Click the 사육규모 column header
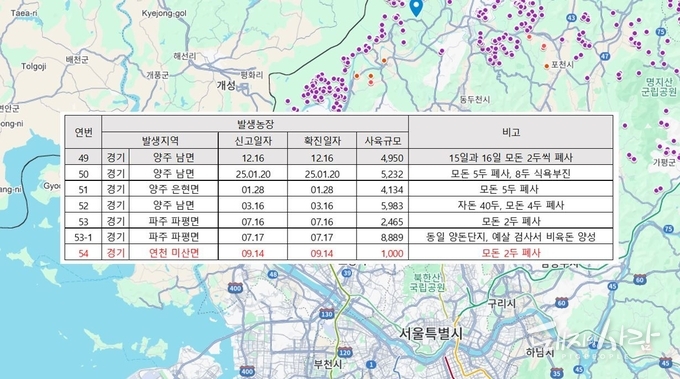 coord(382,140)
